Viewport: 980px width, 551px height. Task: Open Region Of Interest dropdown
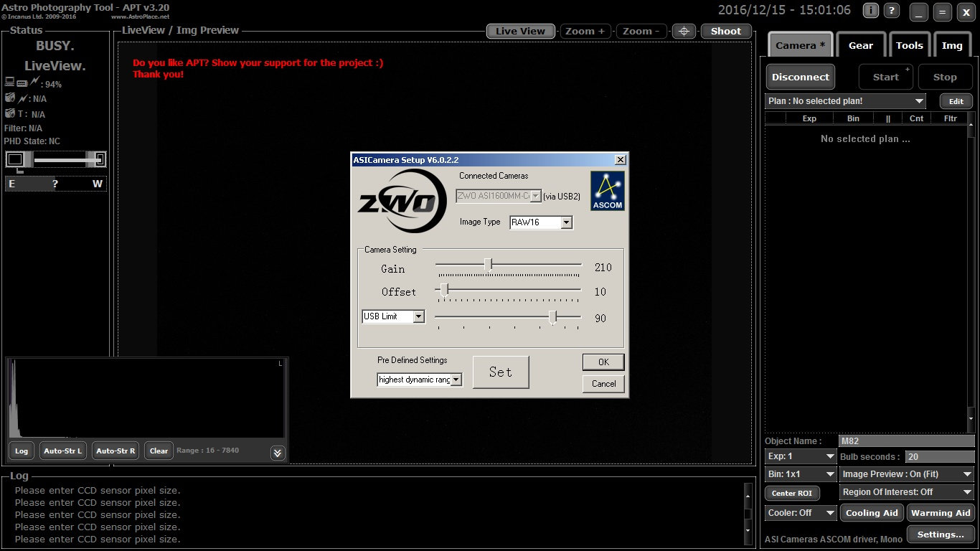click(x=907, y=492)
